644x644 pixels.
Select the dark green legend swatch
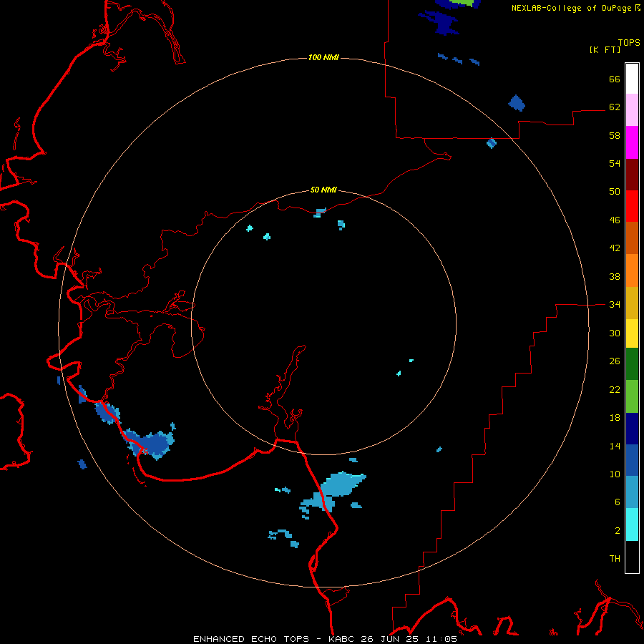(632, 364)
